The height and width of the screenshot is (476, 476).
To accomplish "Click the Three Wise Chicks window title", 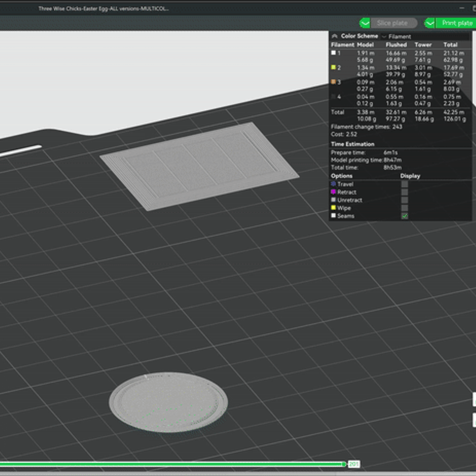I will tap(103, 9).
